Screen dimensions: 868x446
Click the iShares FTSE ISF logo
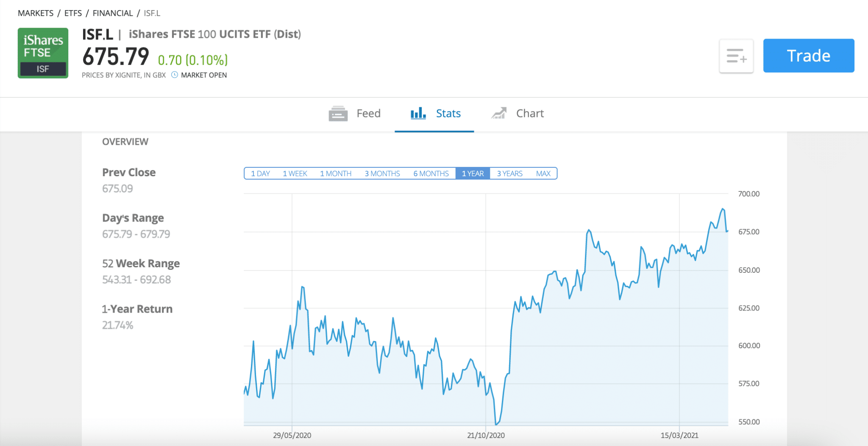click(43, 53)
